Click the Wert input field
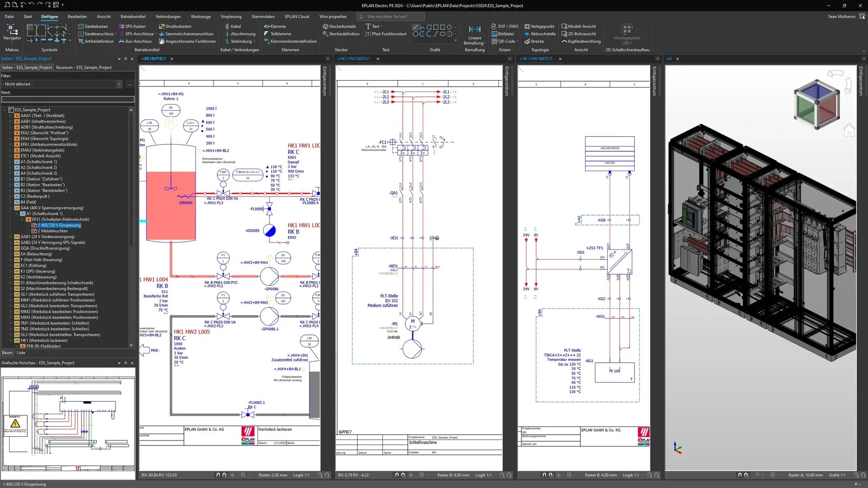868x488 pixels. click(x=68, y=99)
